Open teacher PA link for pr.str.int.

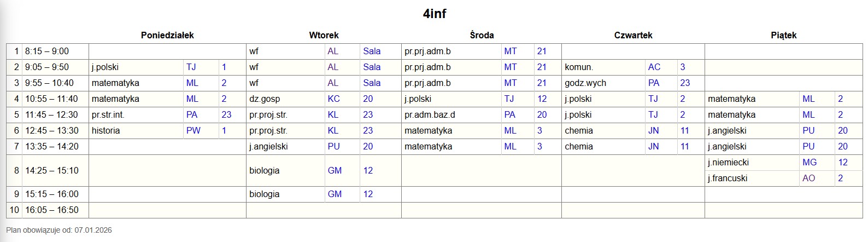pos(191,115)
